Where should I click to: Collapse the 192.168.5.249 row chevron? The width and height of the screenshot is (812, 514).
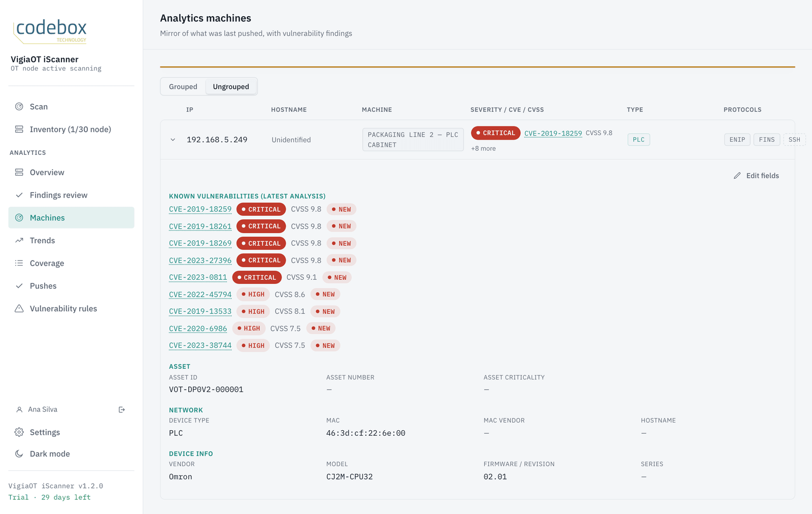coord(173,140)
